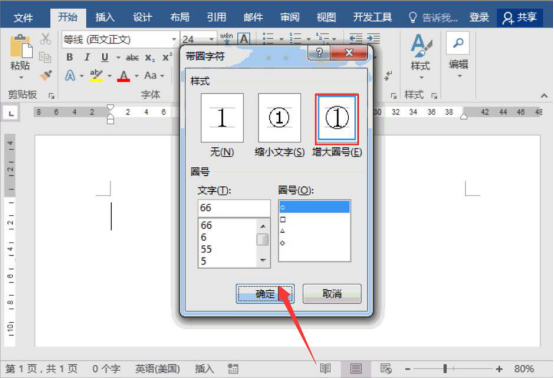Image resolution: width=554 pixels, height=378 pixels.
Task: Click the dialog help question button
Action: pos(319,53)
